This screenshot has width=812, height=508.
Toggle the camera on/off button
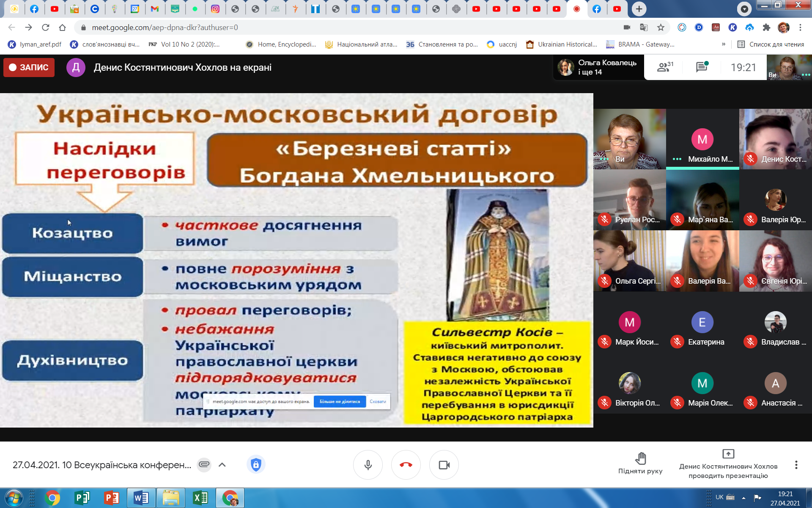tap(444, 465)
